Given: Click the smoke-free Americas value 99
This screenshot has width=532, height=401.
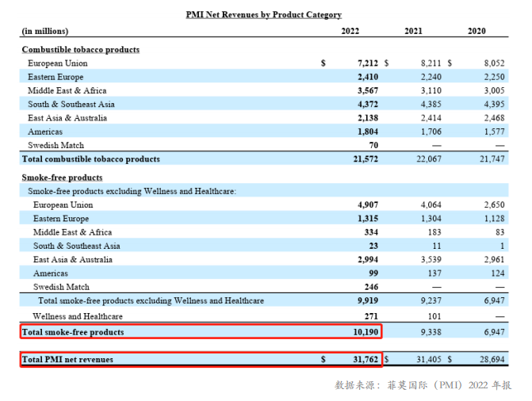Looking at the screenshot, I should pos(373,273).
